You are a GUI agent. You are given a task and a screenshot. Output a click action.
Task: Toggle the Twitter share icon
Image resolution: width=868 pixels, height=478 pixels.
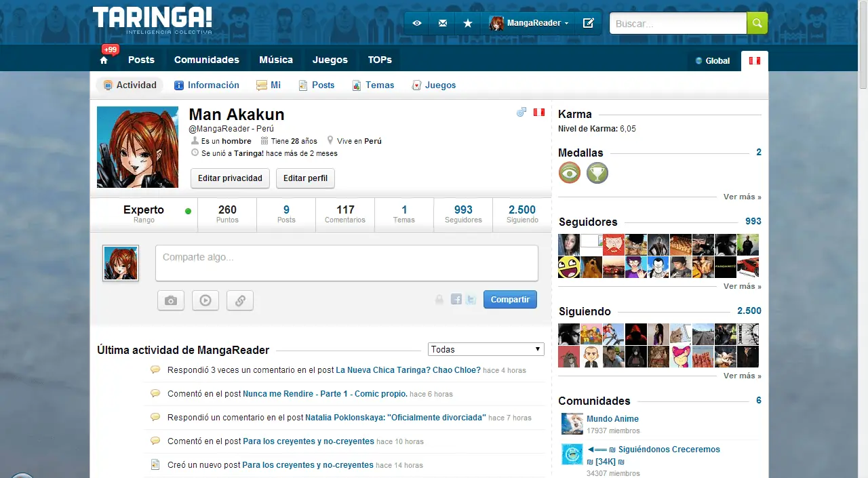(x=471, y=299)
